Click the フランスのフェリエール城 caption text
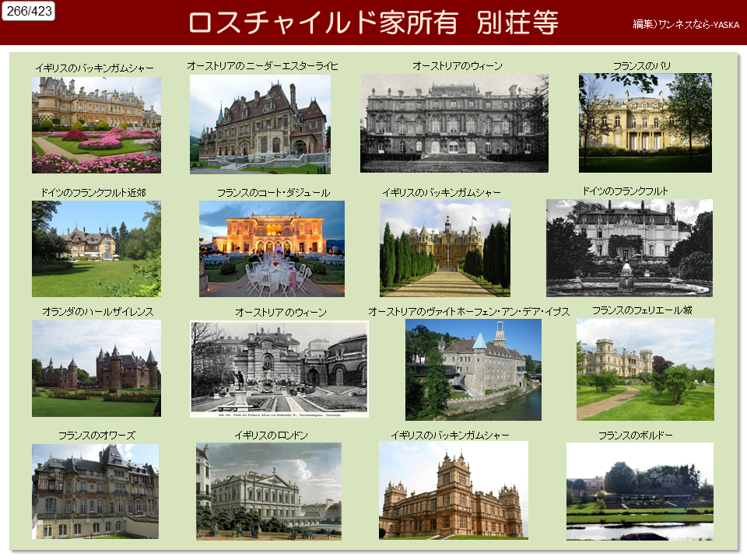The height and width of the screenshot is (560, 747). click(641, 310)
